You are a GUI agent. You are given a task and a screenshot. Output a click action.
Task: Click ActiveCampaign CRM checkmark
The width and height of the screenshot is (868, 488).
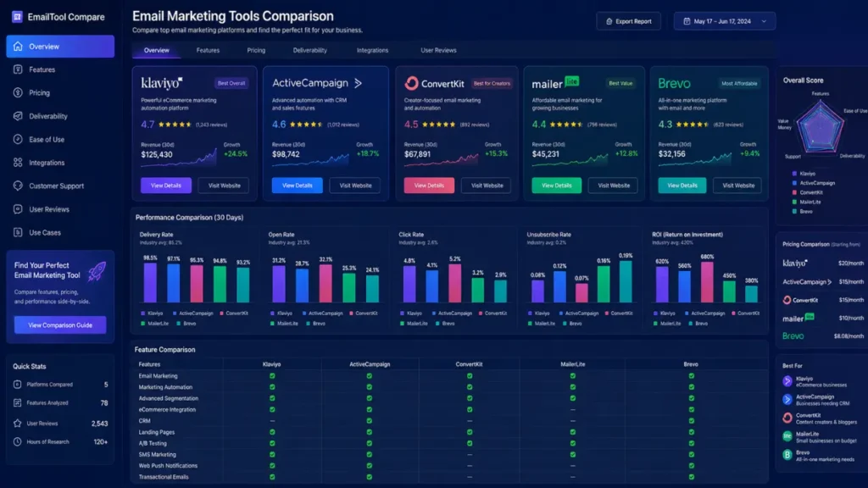point(370,420)
